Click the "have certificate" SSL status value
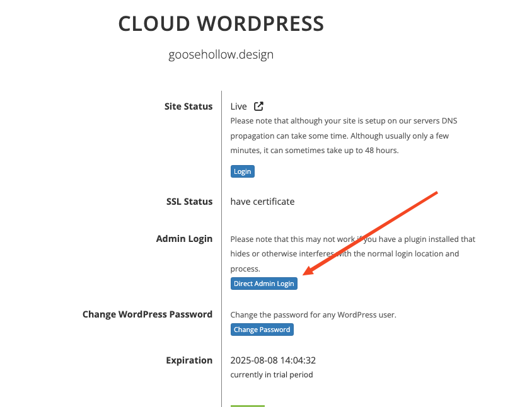The height and width of the screenshot is (407, 532). coord(262,202)
